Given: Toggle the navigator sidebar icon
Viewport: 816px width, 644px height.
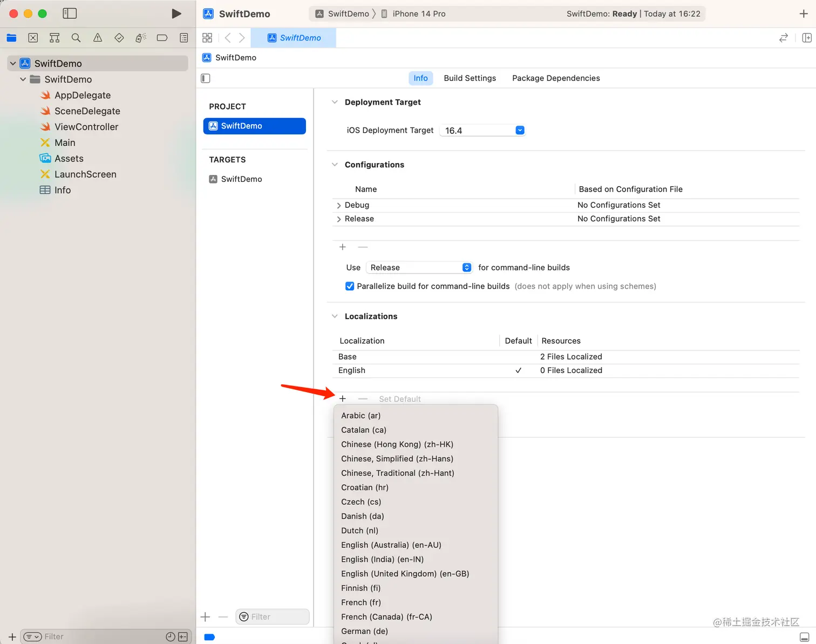Looking at the screenshot, I should pos(70,13).
